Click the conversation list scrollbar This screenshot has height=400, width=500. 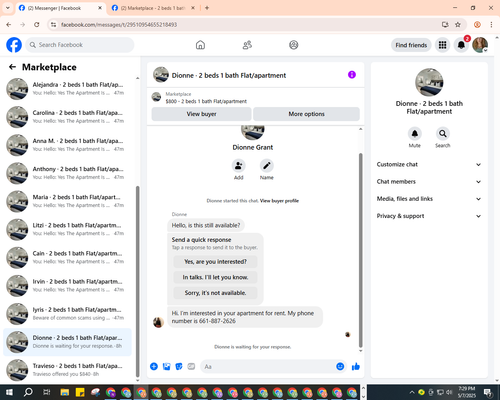[x=138, y=282]
